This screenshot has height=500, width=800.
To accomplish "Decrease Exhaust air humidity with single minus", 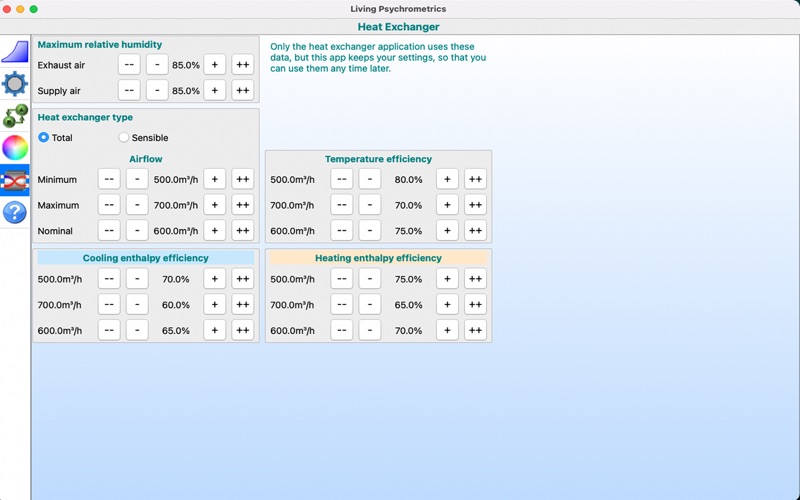I will pos(157,65).
